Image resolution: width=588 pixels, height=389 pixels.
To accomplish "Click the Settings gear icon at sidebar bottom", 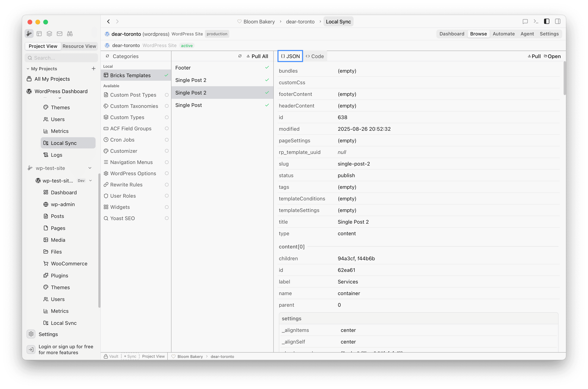I will click(31, 334).
